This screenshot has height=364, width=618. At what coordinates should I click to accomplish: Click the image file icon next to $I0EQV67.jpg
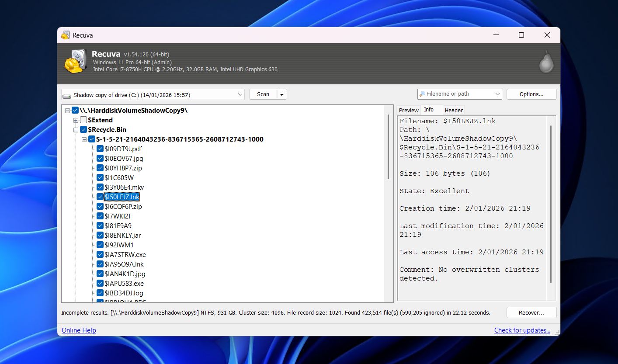click(x=100, y=158)
